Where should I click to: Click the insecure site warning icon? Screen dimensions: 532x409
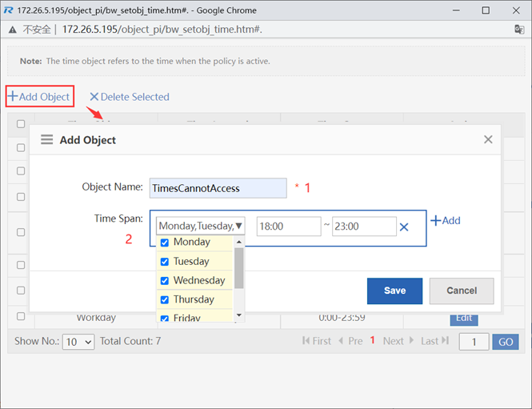(x=13, y=29)
